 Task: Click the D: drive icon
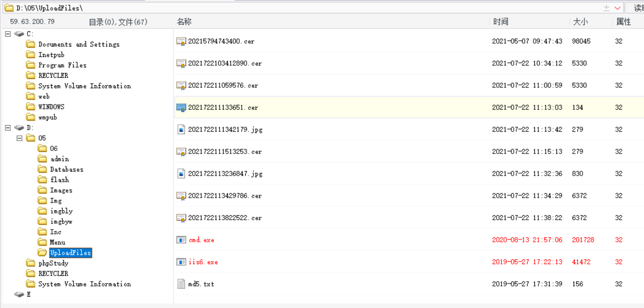[x=19, y=128]
